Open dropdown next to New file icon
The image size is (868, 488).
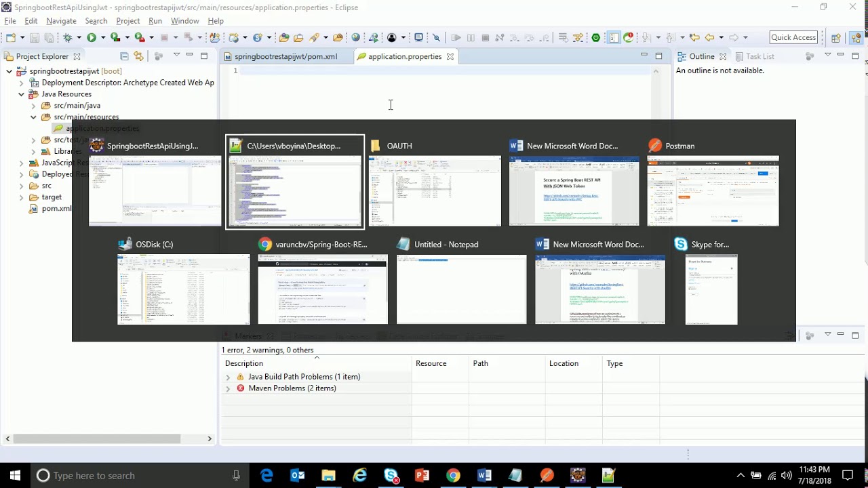tap(22, 37)
